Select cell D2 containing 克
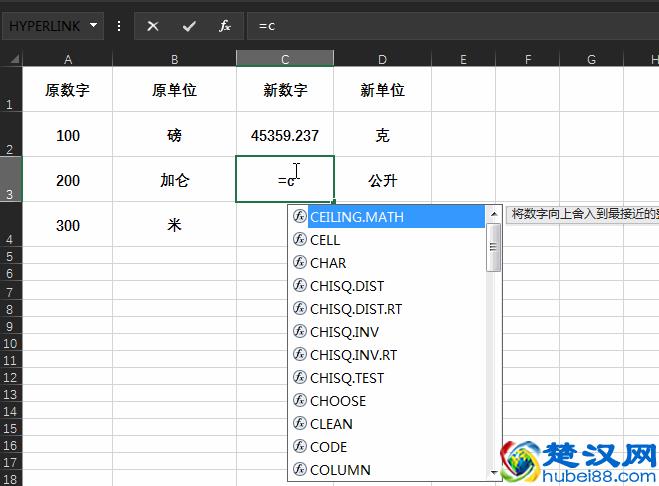The image size is (659, 486). coord(382,135)
